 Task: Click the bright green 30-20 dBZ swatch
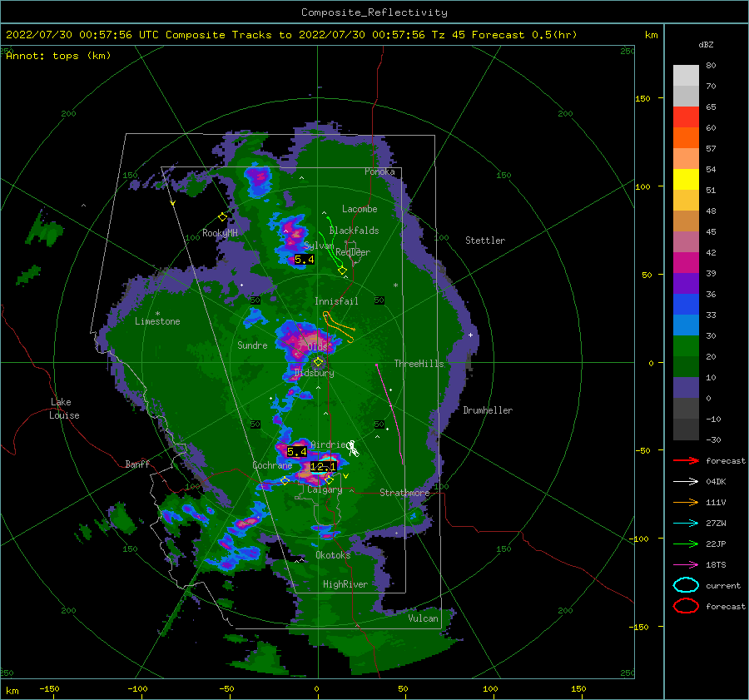[x=686, y=346]
